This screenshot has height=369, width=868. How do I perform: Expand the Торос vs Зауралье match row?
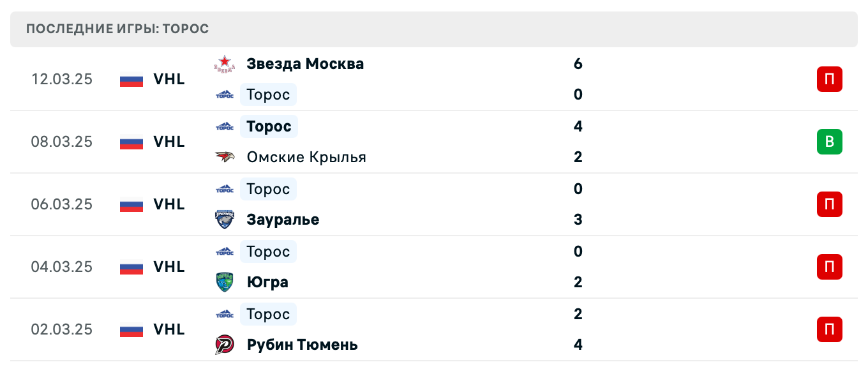coord(447,204)
